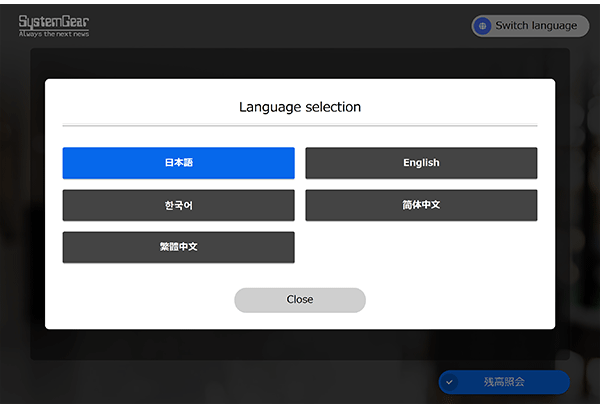Switch to 繁體中文 language option

click(x=178, y=247)
